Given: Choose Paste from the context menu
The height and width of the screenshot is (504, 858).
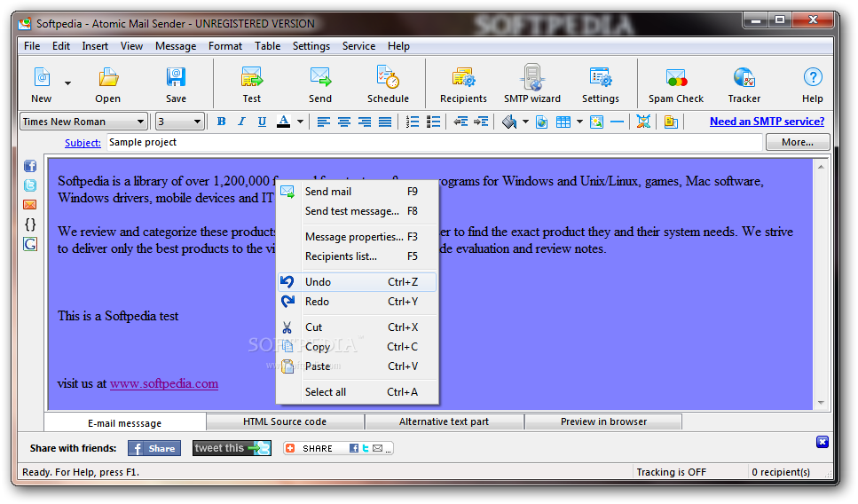Looking at the screenshot, I should (357, 366).
